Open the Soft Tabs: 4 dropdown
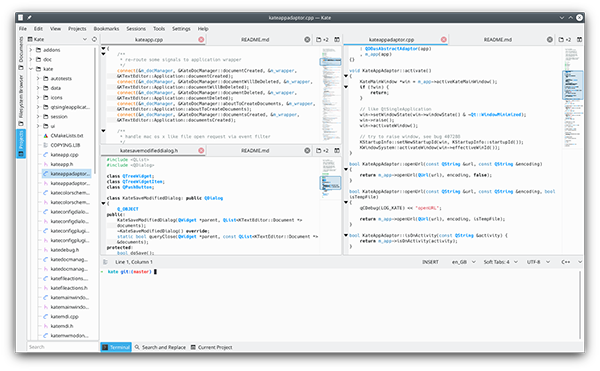The height and width of the screenshot is (371, 600). point(501,262)
